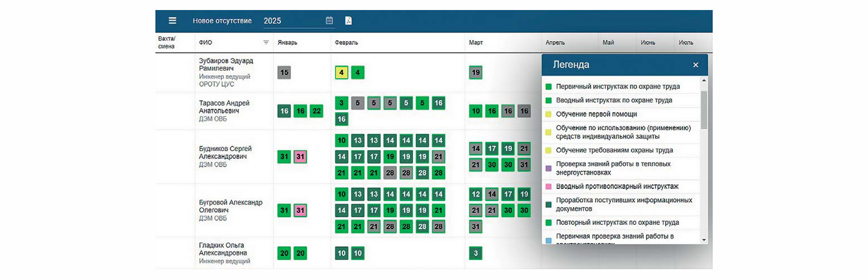Open Тарасов Андрей Анатольевич employee row
The width and height of the screenshot is (868, 279).
[224, 107]
